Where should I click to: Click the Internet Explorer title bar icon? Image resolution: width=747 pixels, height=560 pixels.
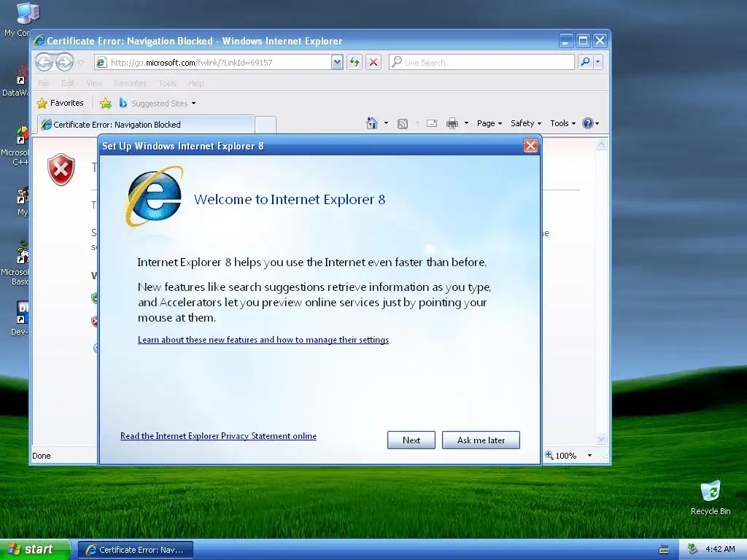point(39,41)
